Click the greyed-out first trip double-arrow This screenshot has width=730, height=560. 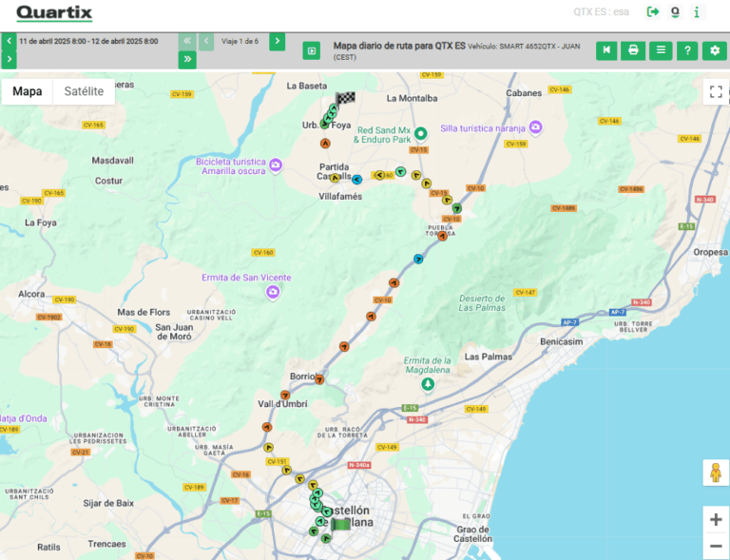click(x=187, y=42)
